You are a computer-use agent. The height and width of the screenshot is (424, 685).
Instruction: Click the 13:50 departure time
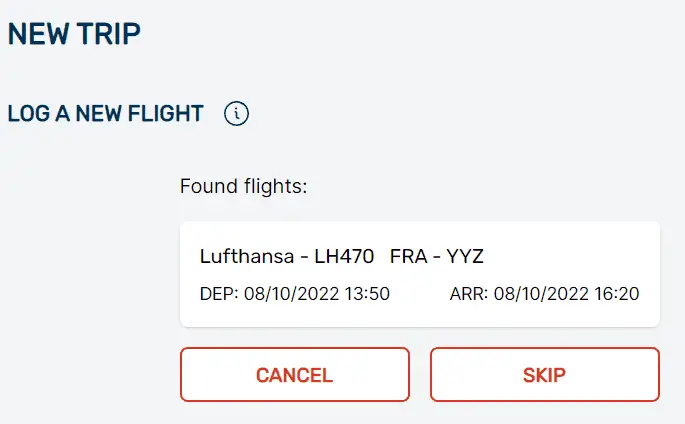(x=369, y=294)
